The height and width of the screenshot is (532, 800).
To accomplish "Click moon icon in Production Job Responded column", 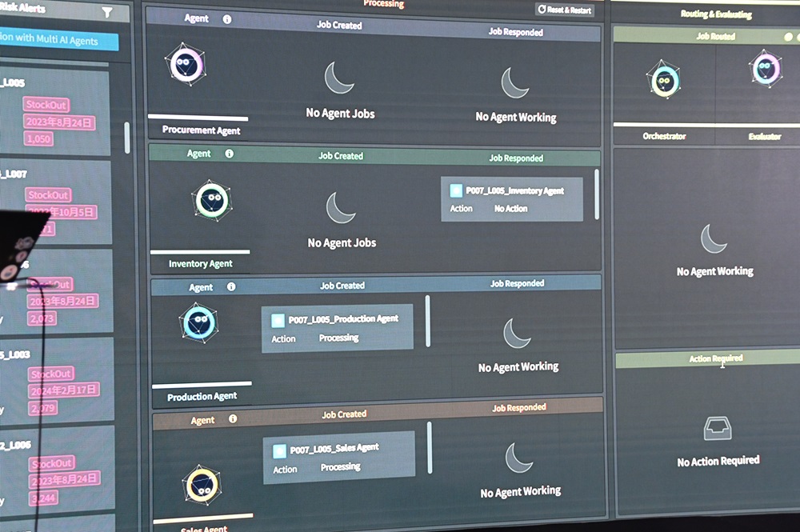I will click(x=517, y=333).
